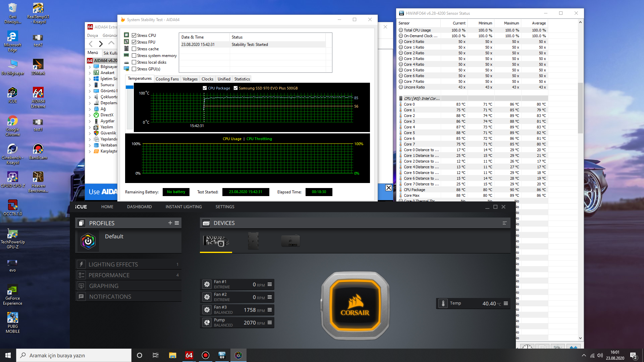Enable Stress system memory checkbox

pyautogui.click(x=134, y=56)
